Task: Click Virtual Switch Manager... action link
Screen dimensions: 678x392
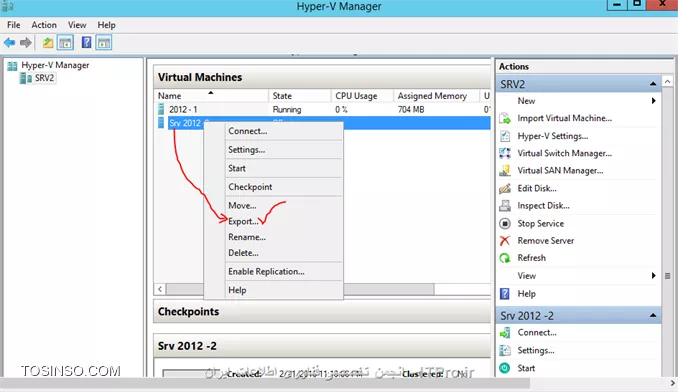Action: click(564, 153)
